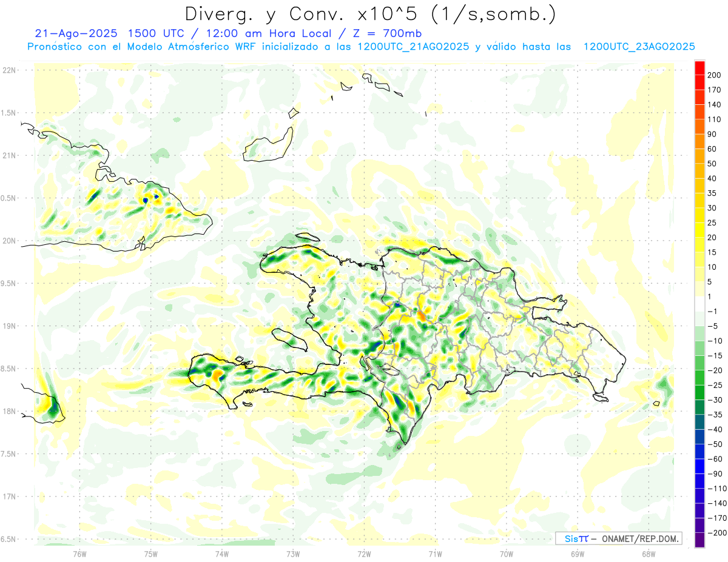Click the '21N' latitude label
The image size is (728, 562).
(x=9, y=156)
